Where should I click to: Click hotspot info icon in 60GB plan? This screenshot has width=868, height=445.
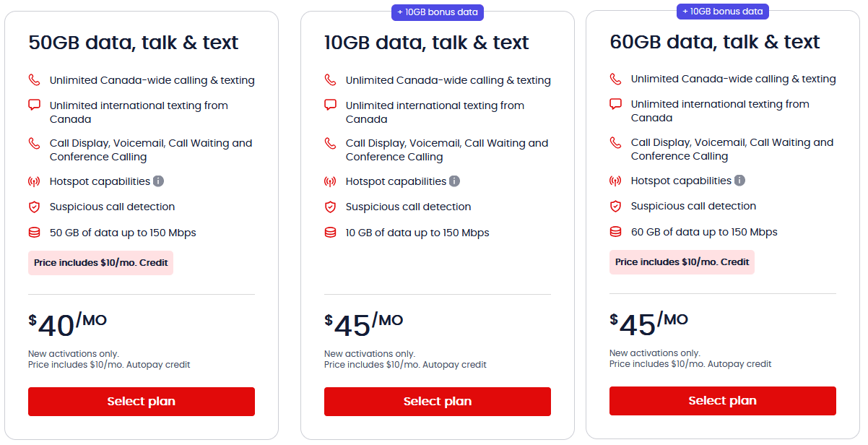[x=740, y=181]
